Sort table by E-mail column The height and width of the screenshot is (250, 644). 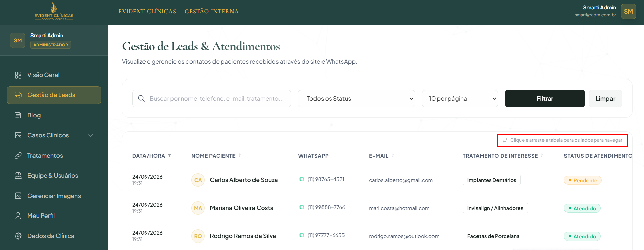(x=381, y=156)
